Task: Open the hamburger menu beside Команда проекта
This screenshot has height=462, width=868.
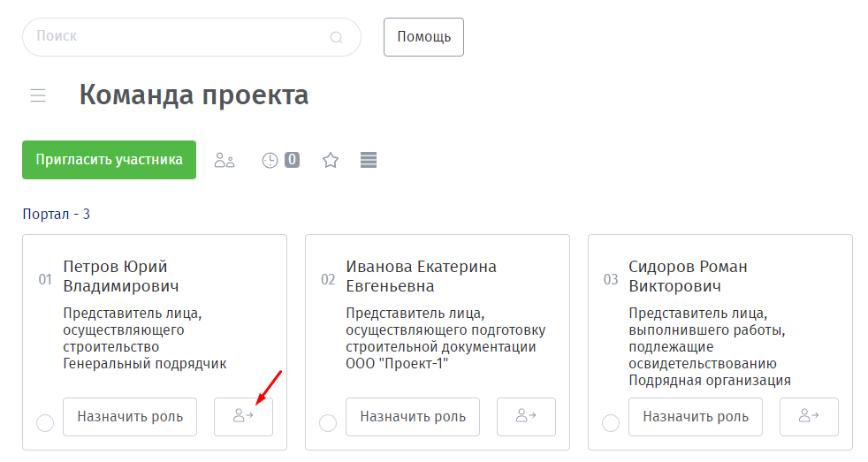Action: click(38, 95)
